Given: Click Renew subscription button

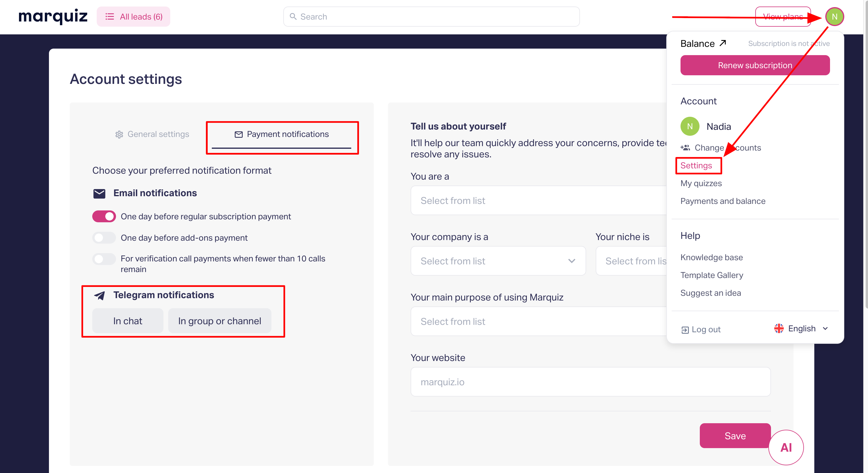Looking at the screenshot, I should (x=755, y=65).
